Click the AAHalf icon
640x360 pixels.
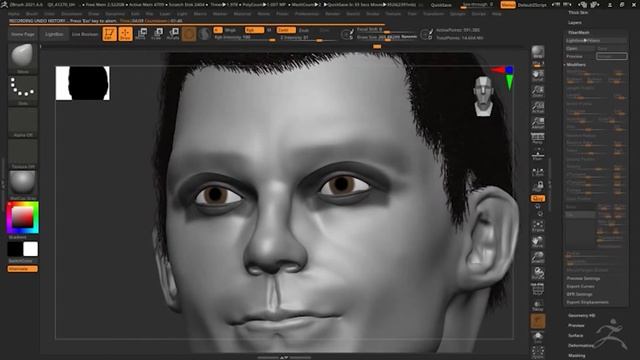[x=538, y=123]
